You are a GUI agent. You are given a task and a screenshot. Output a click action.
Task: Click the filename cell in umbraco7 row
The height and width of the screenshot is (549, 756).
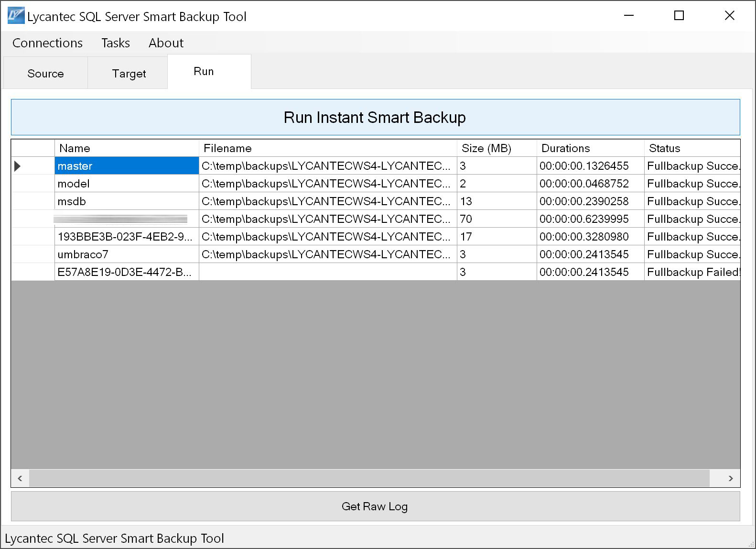pyautogui.click(x=328, y=254)
